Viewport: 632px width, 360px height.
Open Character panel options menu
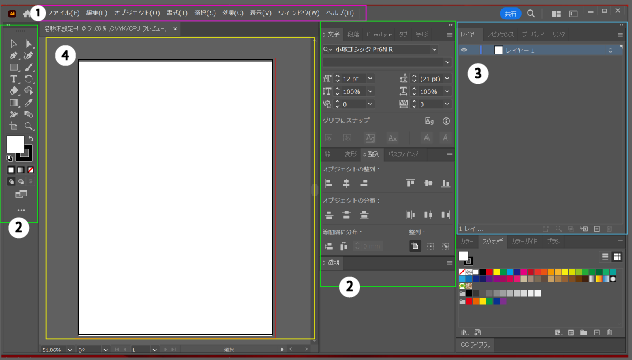click(449, 35)
